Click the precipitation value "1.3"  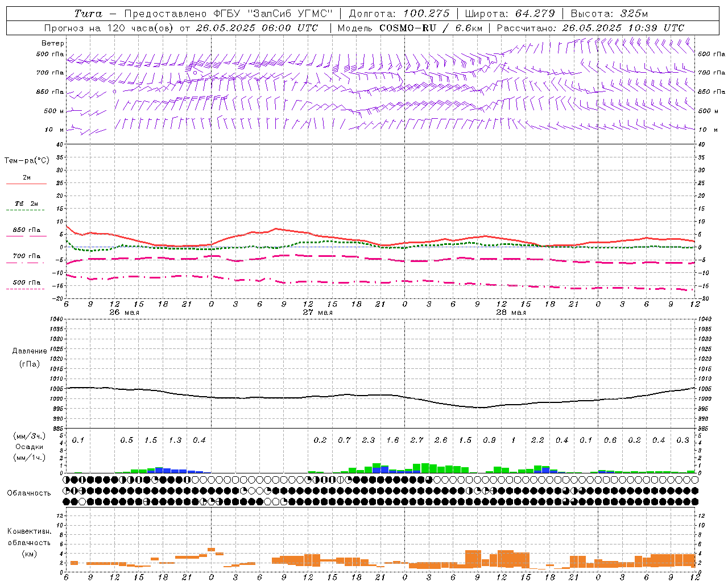pyautogui.click(x=175, y=440)
